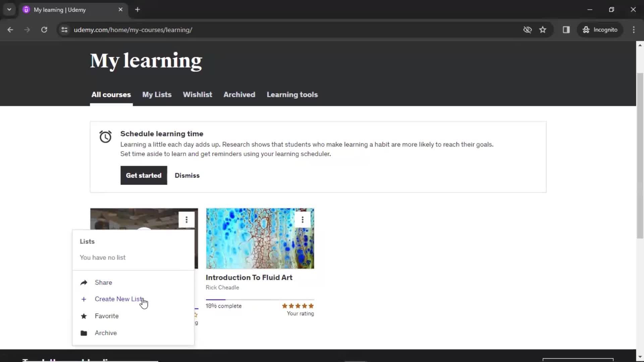Click the alarm clock schedule learning icon
644x362 pixels.
(x=105, y=136)
